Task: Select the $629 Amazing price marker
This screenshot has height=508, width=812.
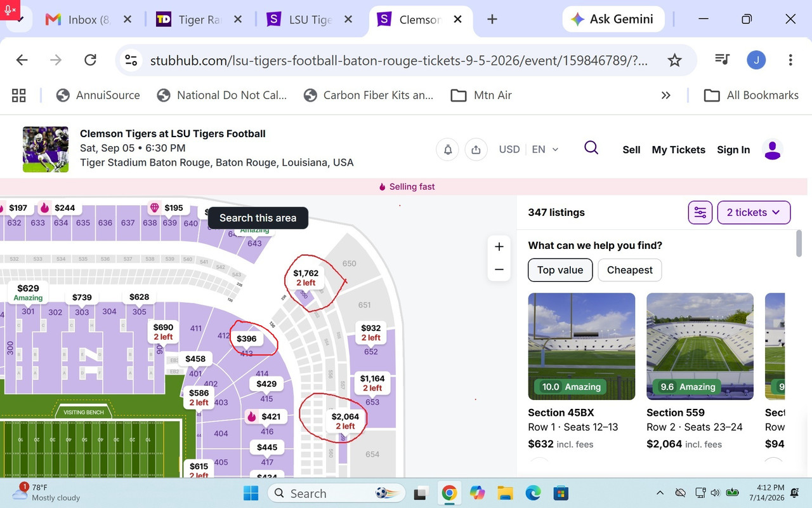Action: pos(28,293)
